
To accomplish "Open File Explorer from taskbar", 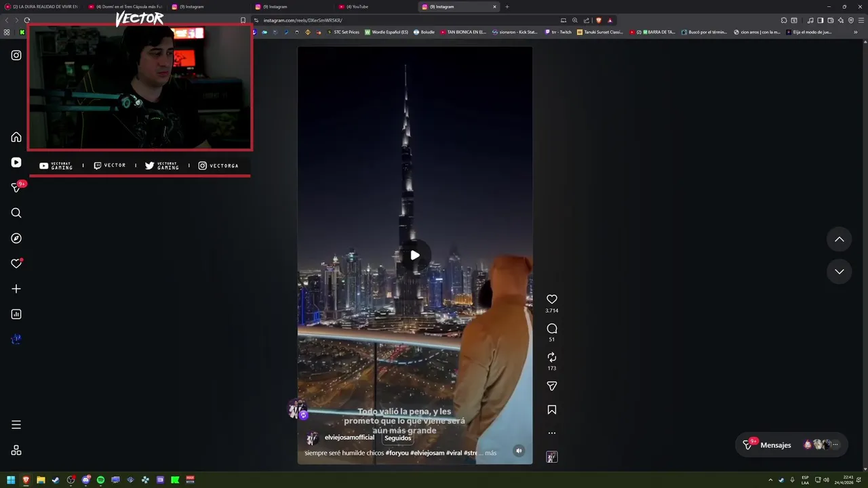I will [x=41, y=480].
